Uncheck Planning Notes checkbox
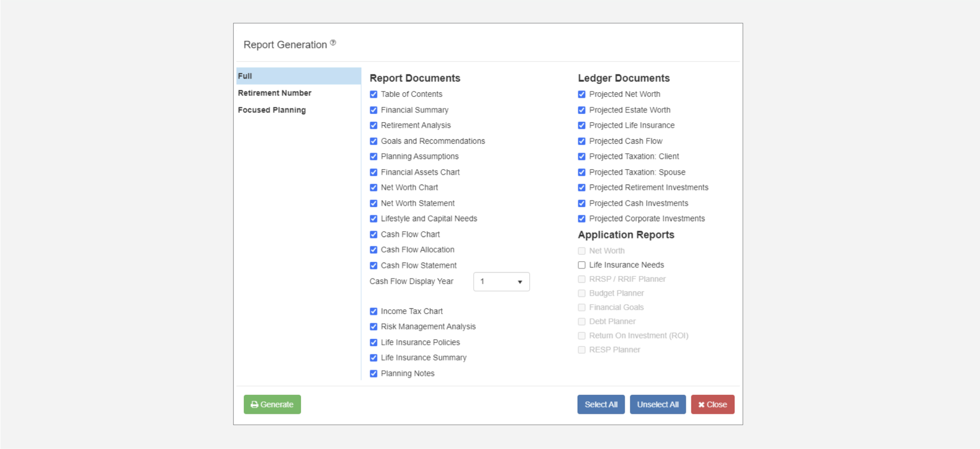 (x=374, y=374)
